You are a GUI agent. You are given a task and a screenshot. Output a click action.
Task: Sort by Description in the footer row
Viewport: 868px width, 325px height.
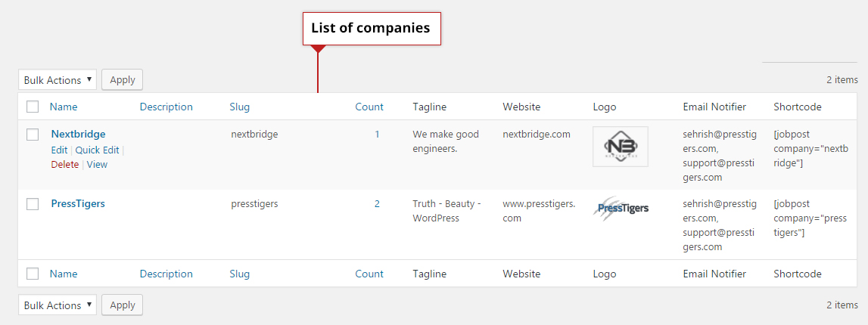point(166,274)
